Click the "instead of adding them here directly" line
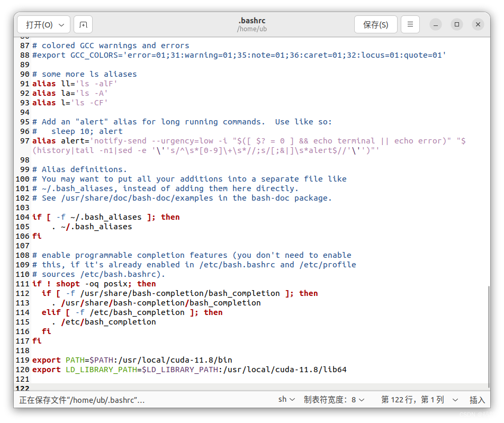 (165, 188)
